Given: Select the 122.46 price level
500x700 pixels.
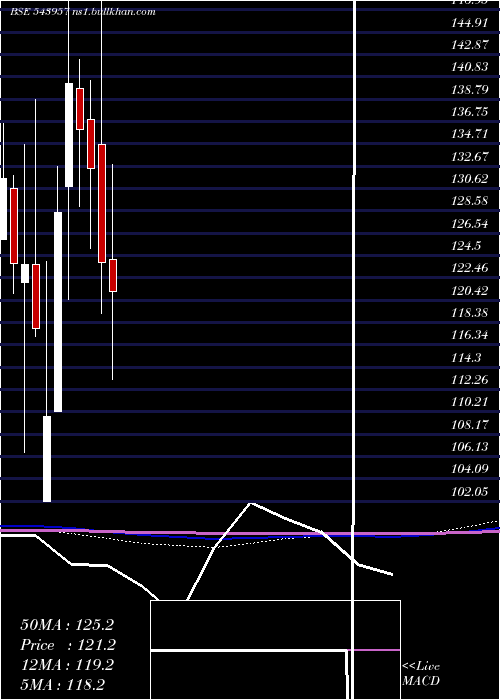Looking at the screenshot, I should tap(470, 268).
